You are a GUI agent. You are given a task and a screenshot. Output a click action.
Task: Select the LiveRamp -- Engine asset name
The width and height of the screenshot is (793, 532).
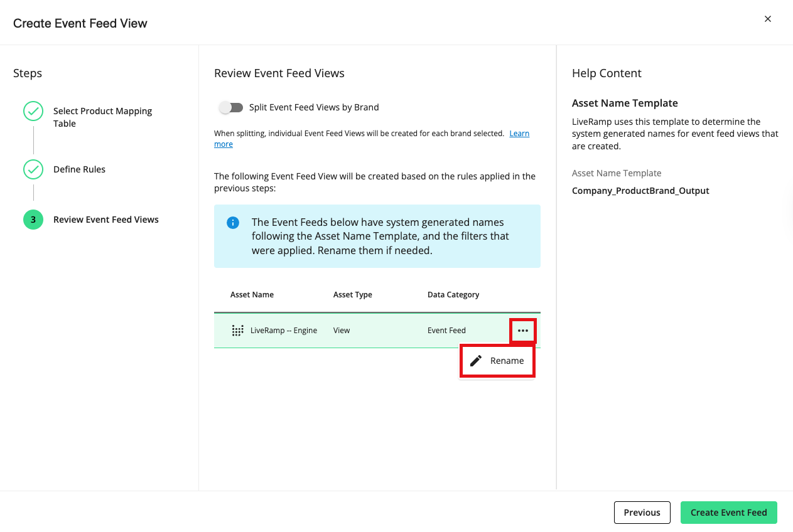pos(283,331)
